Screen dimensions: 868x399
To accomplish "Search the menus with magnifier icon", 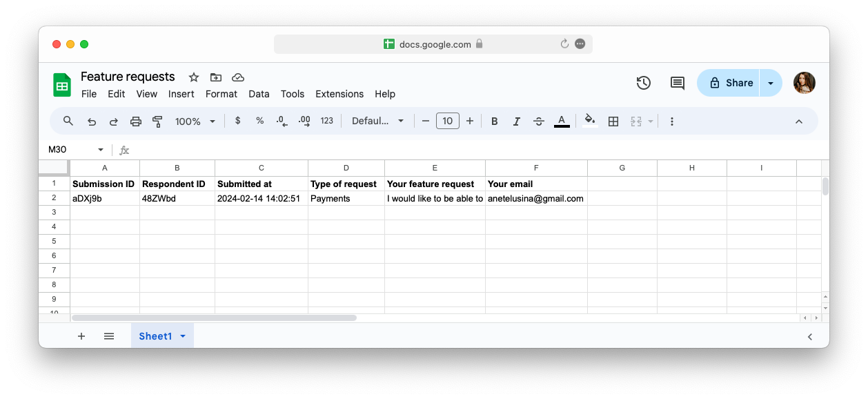I will point(68,121).
